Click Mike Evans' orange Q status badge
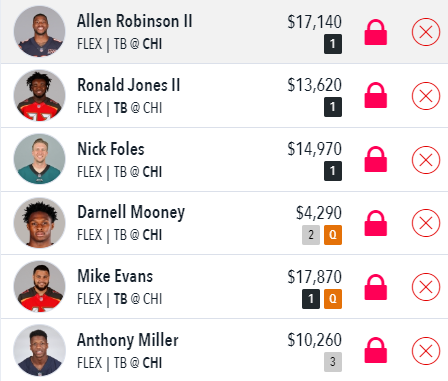Screen dimensions: 448x381 click(x=333, y=299)
